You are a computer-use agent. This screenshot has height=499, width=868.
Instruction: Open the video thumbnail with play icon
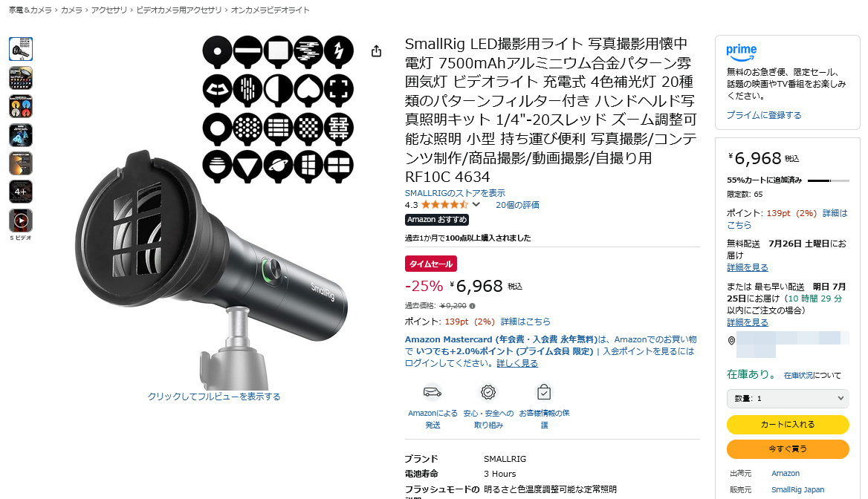21,221
